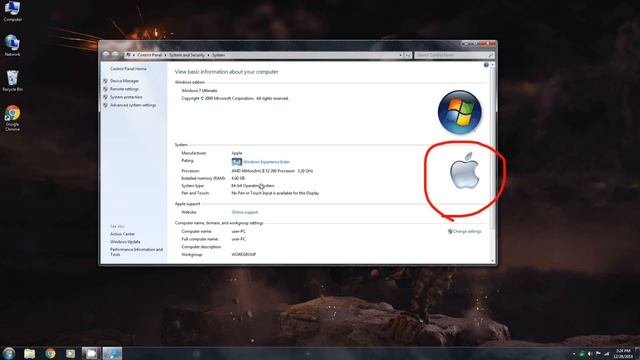This screenshot has width=640, height=360.
Task: Click the 'Windows 7 Ultimate' edition text
Action: (x=200, y=91)
